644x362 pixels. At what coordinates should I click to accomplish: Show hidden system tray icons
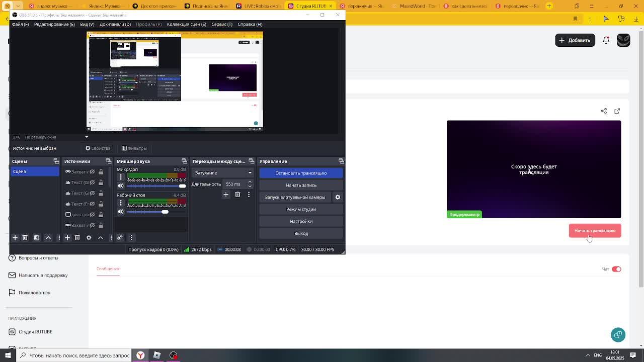pos(588,355)
